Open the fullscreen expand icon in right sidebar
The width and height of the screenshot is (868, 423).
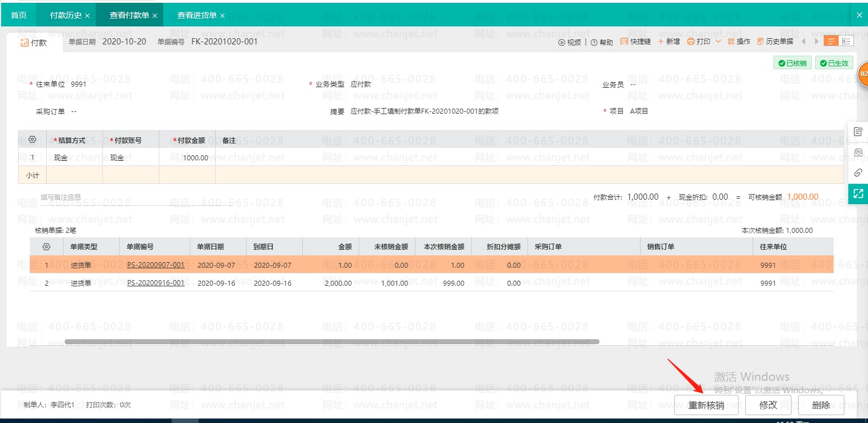(x=858, y=193)
